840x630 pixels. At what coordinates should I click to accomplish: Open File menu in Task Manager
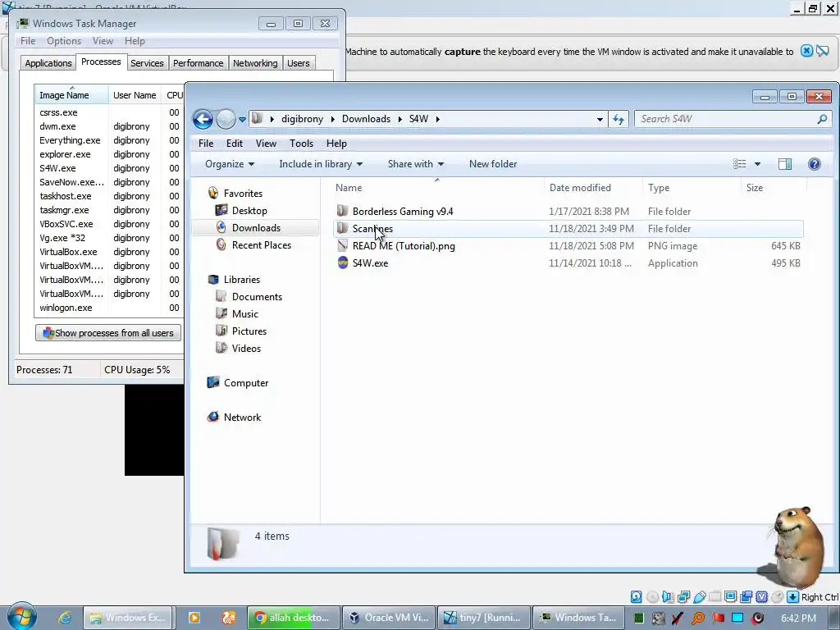pyautogui.click(x=28, y=41)
